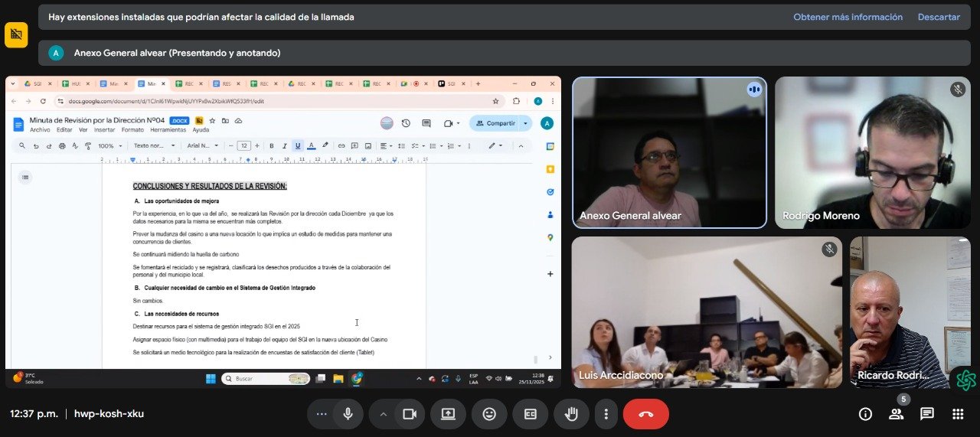Select Rodrigo Moreno's video tile
This screenshot has height=437, width=980.
(872, 152)
